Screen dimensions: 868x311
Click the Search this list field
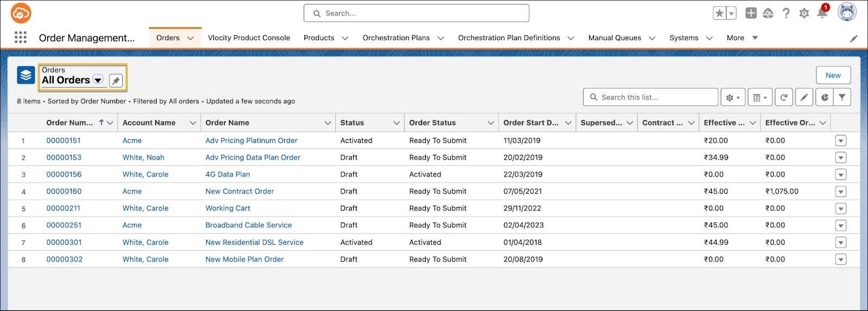coord(650,97)
